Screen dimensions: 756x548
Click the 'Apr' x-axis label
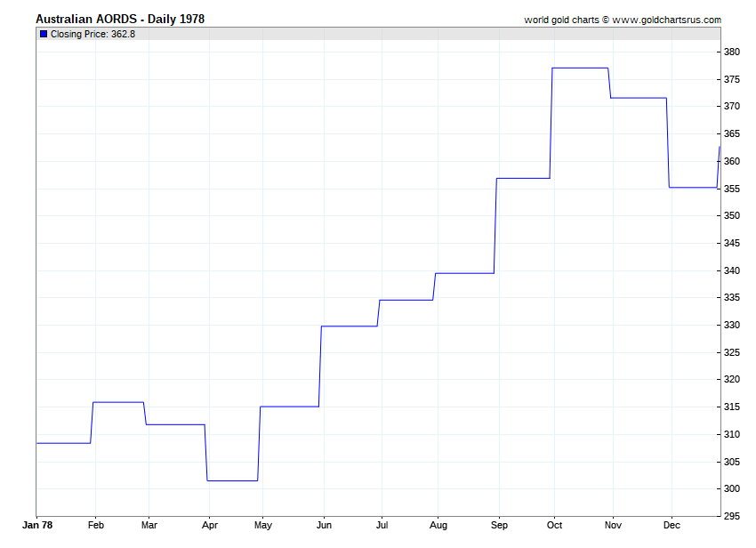point(210,526)
